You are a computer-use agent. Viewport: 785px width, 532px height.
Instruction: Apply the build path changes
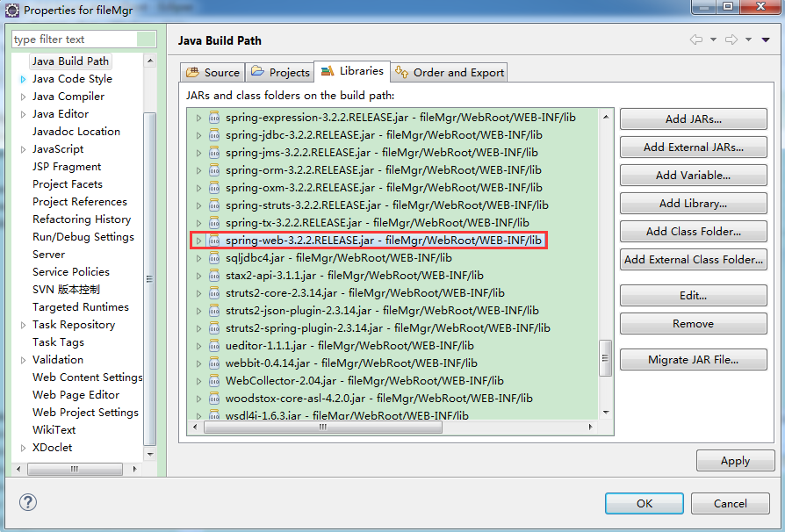point(736,460)
